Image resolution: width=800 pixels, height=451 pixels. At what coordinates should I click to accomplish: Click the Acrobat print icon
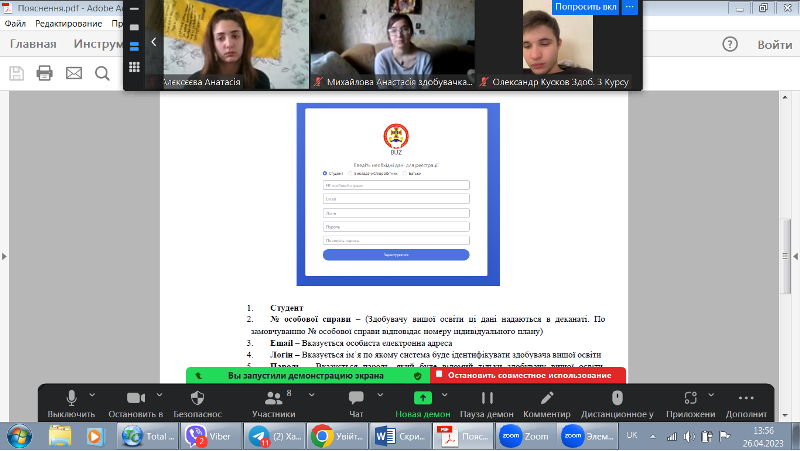pyautogui.click(x=44, y=72)
